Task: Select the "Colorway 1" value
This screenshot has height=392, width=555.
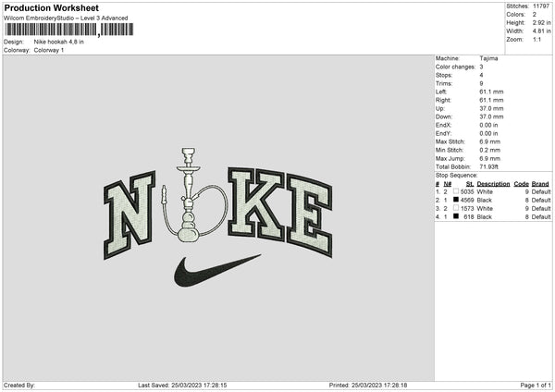Action: [x=49, y=50]
